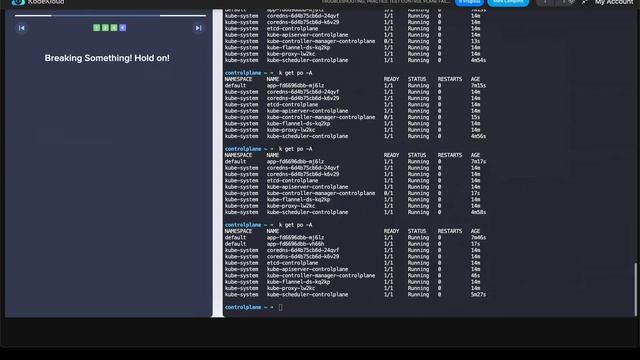Select the 15s controller-manager age value

(475, 117)
